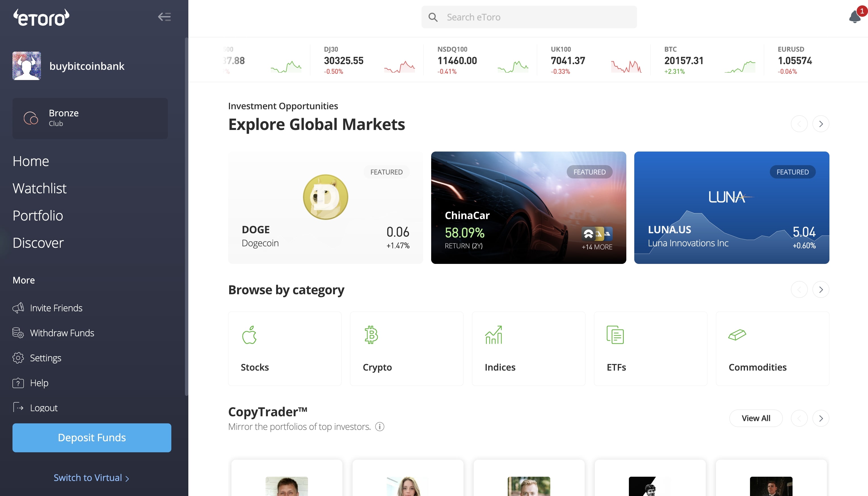Click the Logout link
Screen dimensions: 868x496
tap(44, 408)
